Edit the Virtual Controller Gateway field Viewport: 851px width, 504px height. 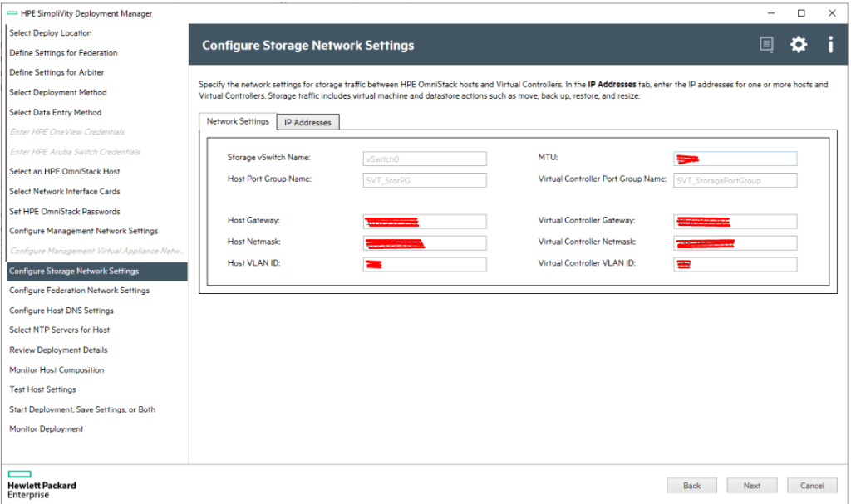(x=735, y=222)
